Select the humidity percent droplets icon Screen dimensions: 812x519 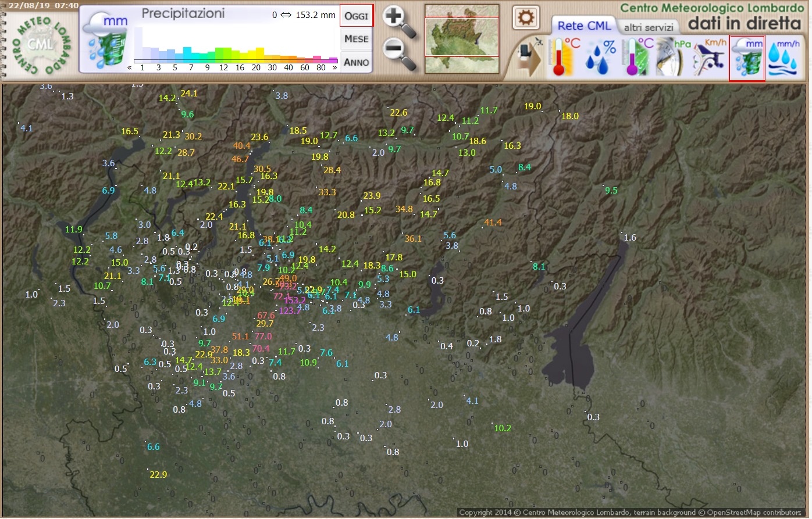(600, 58)
